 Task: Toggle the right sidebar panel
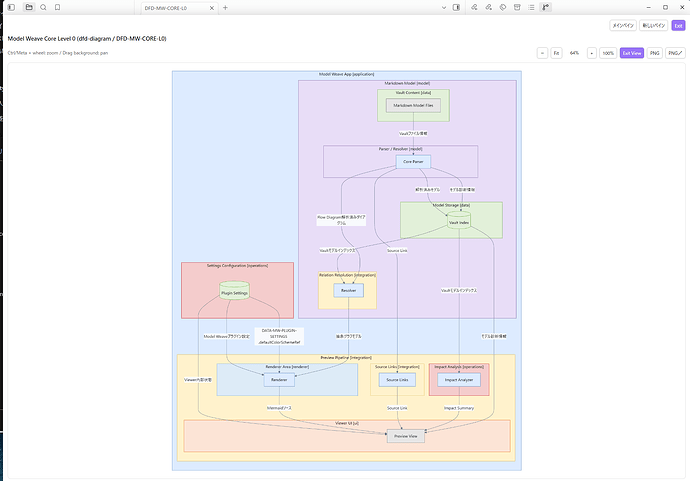point(456,7)
